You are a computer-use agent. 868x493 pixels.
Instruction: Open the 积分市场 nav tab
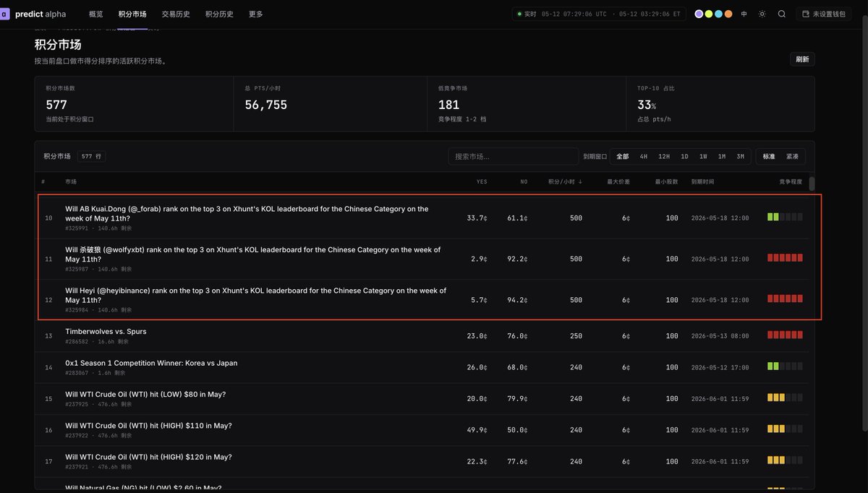[x=132, y=14]
